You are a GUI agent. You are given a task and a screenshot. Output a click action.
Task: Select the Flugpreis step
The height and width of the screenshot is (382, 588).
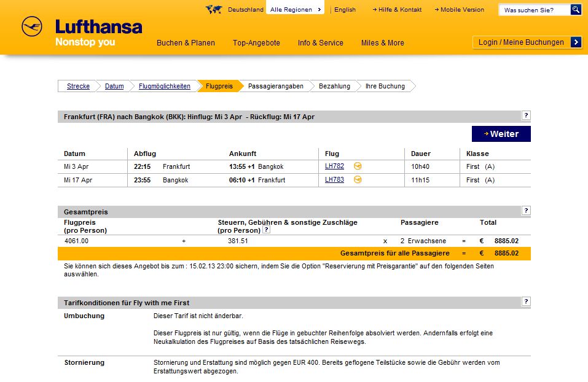click(219, 86)
